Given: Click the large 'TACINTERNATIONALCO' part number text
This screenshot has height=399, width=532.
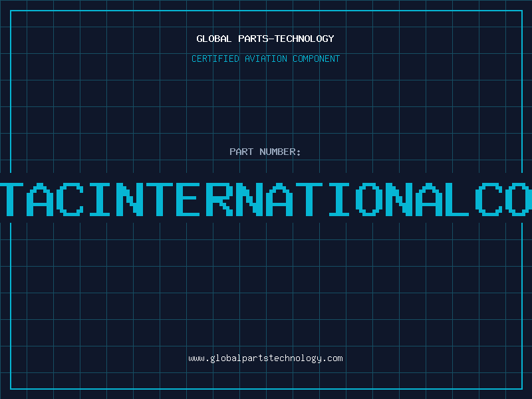Looking at the screenshot, I should click(266, 199).
